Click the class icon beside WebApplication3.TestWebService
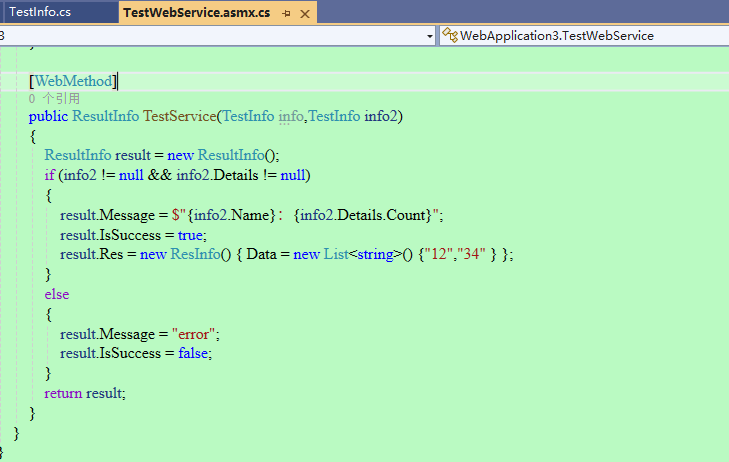Image resolution: width=729 pixels, height=462 pixels. 449,36
